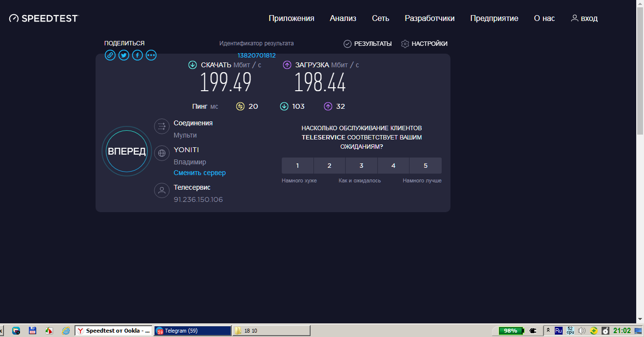644x337 pixels.
Task: Click the user icon beside Телесервис
Action: 162,190
